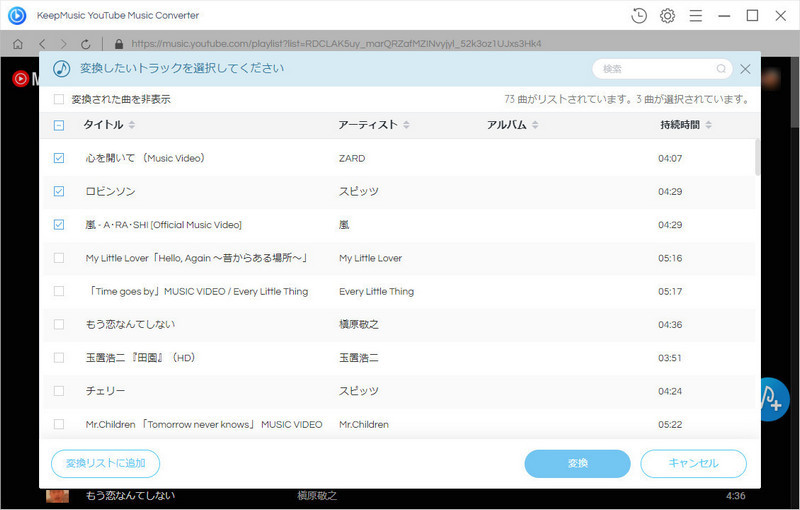800x510 pixels.
Task: Check the My Little Lover Hello, Again track
Action: tap(59, 258)
